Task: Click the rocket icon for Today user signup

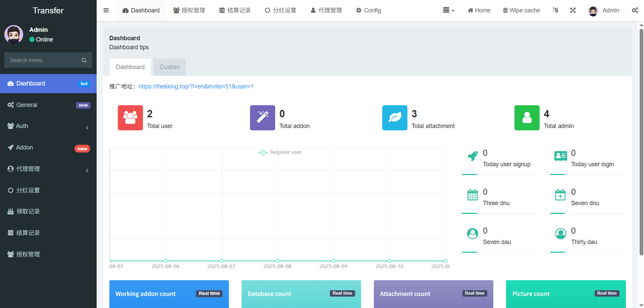Action: pyautogui.click(x=473, y=156)
